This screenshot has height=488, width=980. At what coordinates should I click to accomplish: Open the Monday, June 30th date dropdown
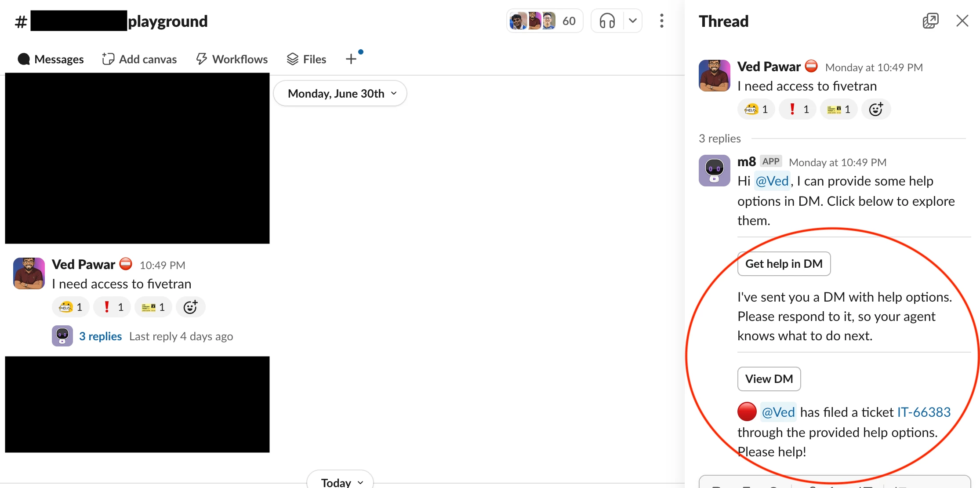340,93
